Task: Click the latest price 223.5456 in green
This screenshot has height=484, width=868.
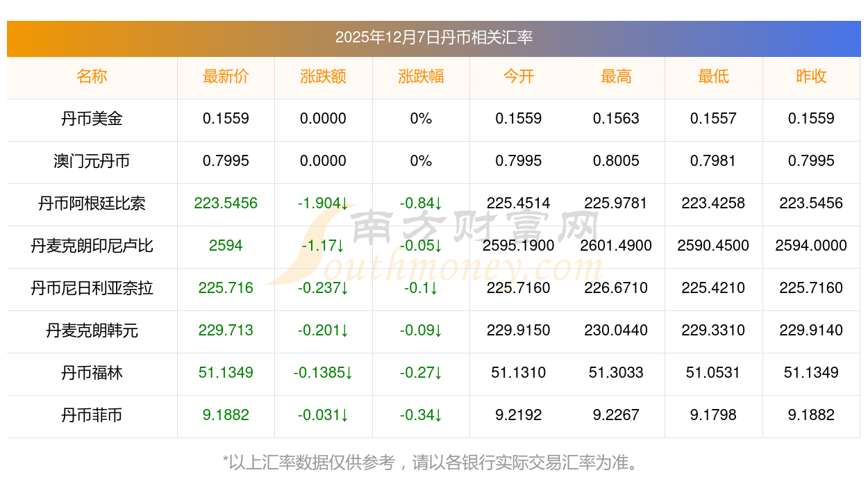Action: click(226, 203)
